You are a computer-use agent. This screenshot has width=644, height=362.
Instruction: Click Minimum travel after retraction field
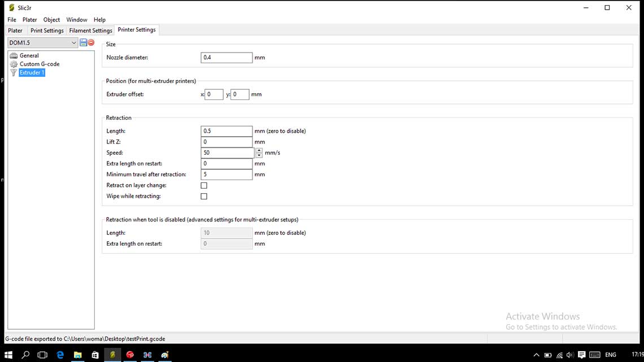[x=227, y=175]
